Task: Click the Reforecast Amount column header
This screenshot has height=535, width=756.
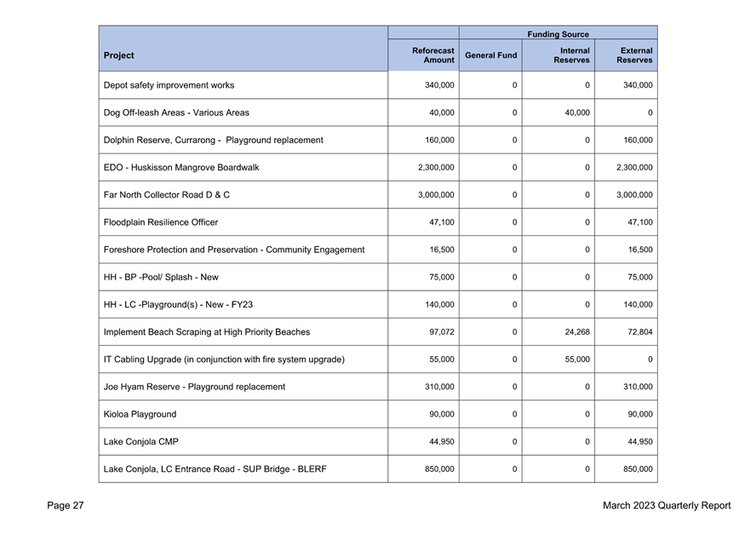Action: click(x=432, y=55)
